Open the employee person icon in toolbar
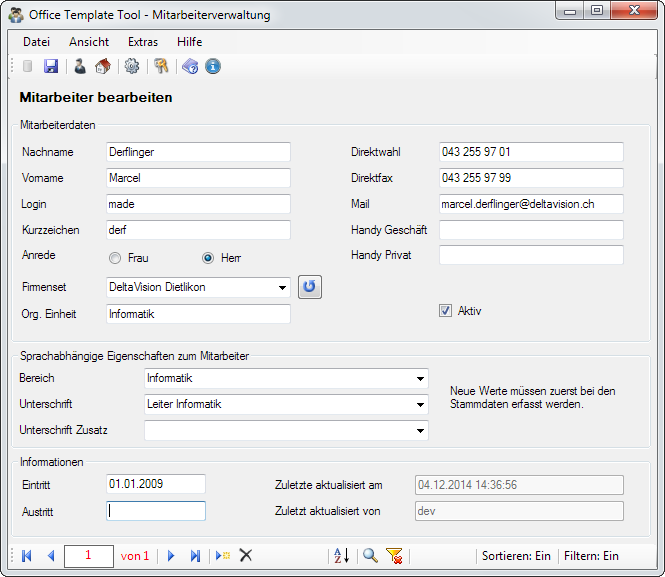Image resolution: width=665 pixels, height=577 pixels. click(x=80, y=67)
